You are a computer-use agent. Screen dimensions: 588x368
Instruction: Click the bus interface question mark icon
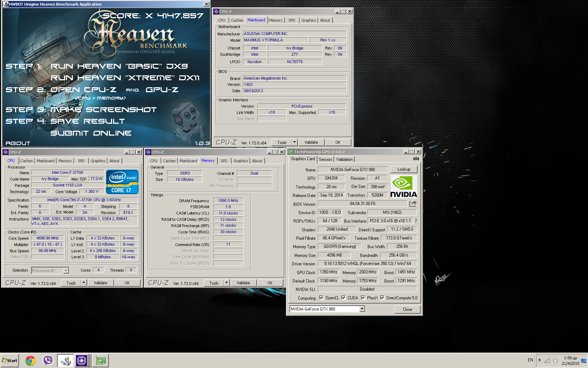tap(415, 221)
